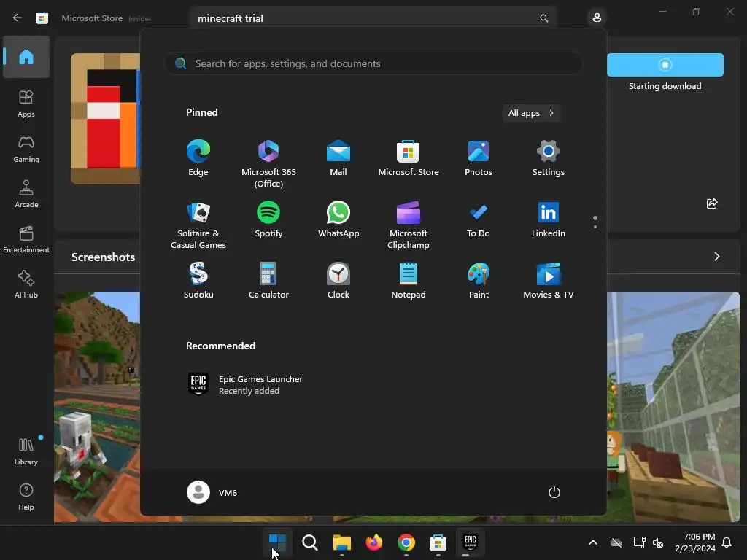Open the Mail pinned app
Image resolution: width=747 pixels, height=560 pixels.
tap(338, 158)
